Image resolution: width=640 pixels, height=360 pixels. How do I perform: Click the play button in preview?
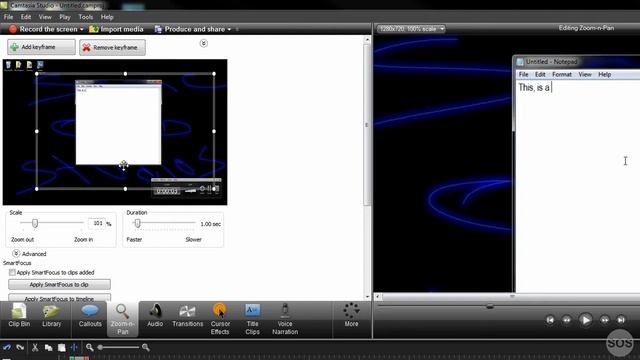585,320
